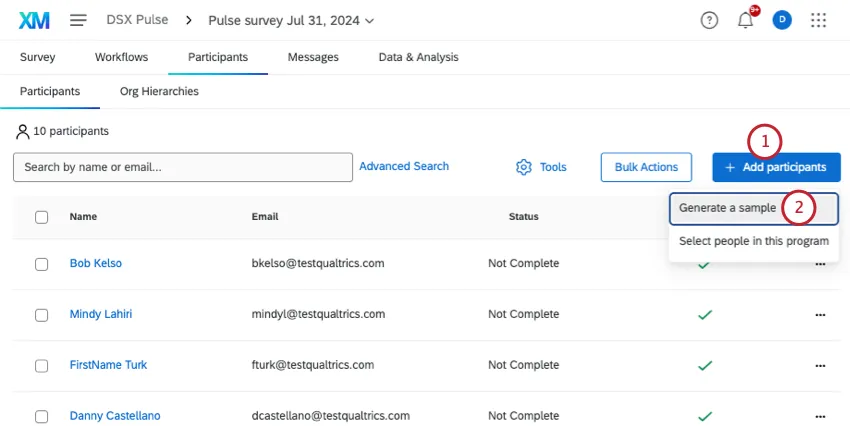Open the user account avatar
The height and width of the screenshot is (426, 850).
click(782, 20)
